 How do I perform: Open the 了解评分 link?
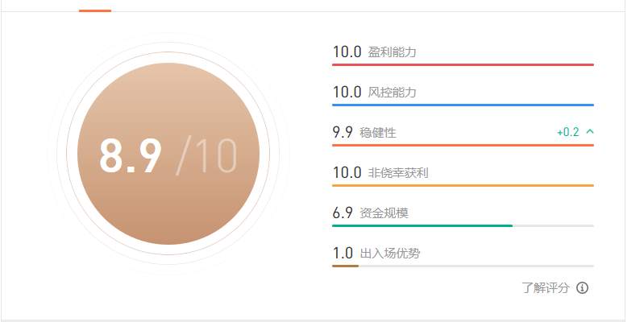coord(546,288)
